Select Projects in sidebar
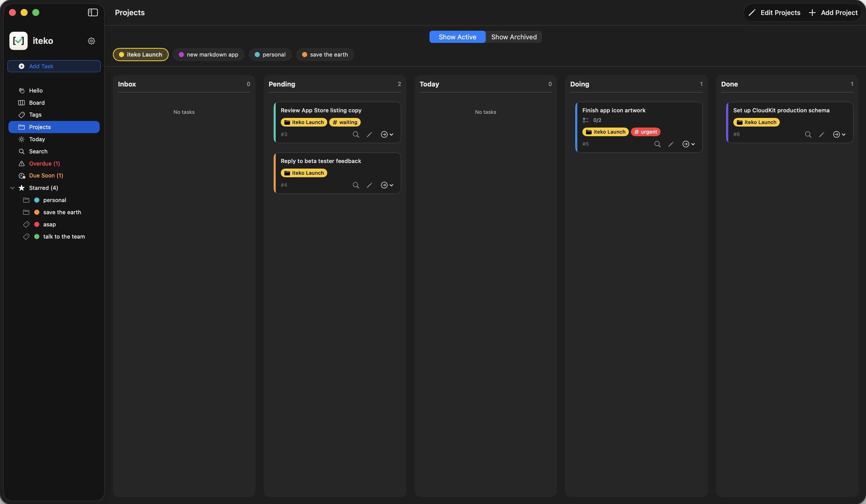This screenshot has height=504, width=866. click(54, 127)
